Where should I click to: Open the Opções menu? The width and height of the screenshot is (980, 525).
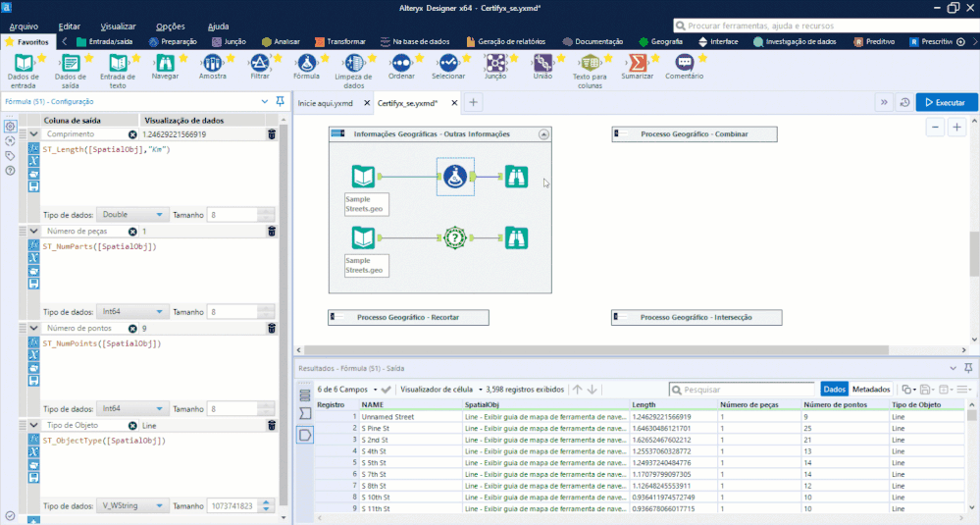[171, 26]
